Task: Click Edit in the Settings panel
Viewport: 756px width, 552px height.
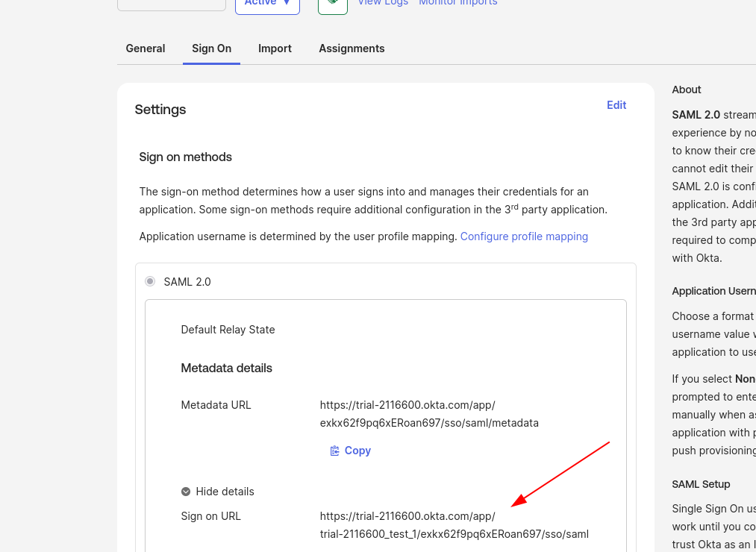Action: coord(616,105)
